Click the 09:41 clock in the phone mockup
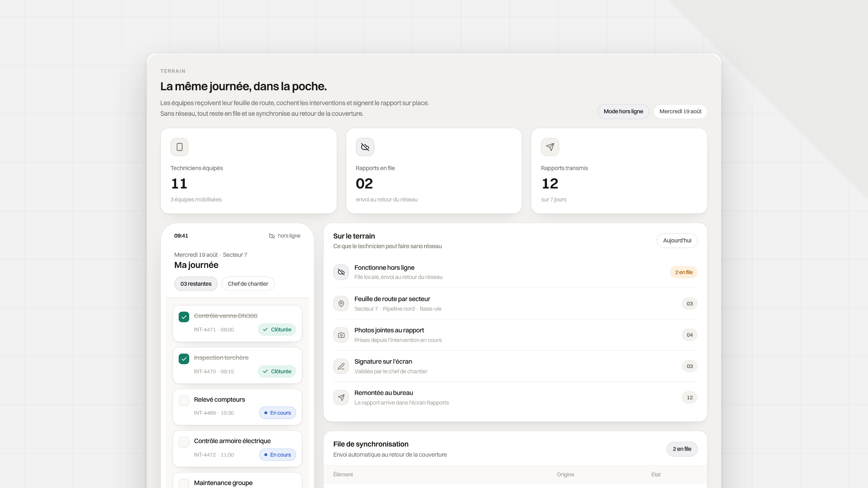The width and height of the screenshot is (868, 488). (x=181, y=236)
